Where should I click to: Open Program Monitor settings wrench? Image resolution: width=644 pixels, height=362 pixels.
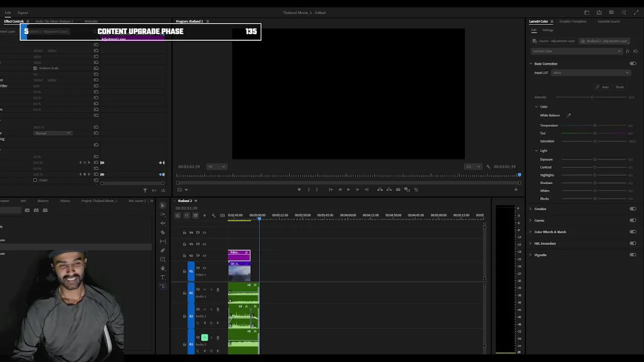coord(488,166)
